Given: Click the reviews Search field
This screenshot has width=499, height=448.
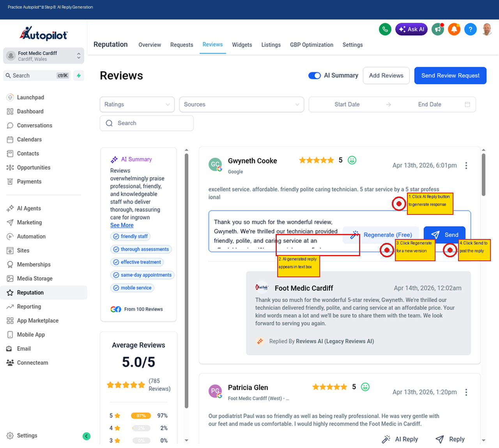Looking at the screenshot, I should 147,123.
